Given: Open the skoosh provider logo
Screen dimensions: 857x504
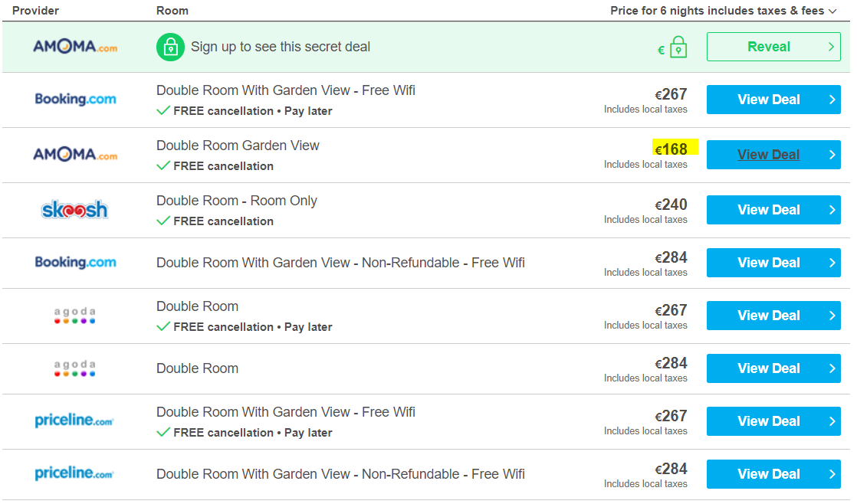Looking at the screenshot, I should point(75,210).
